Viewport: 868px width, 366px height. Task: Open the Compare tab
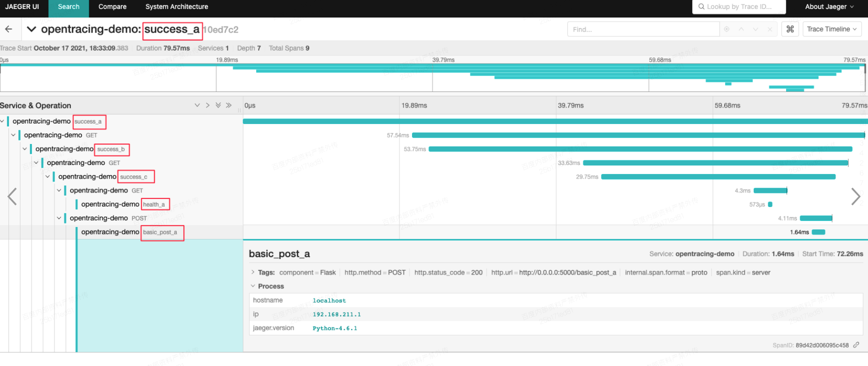point(112,6)
